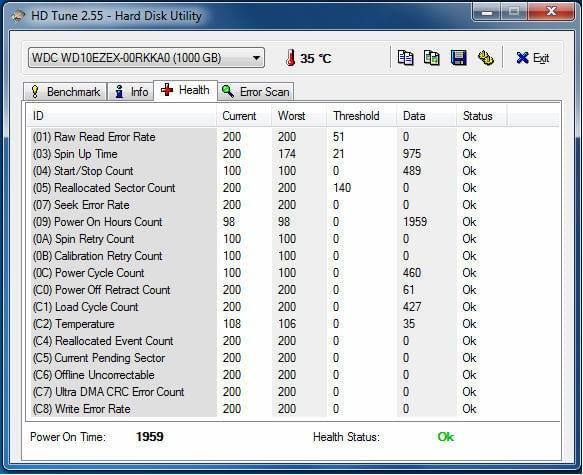Open the Info tab
Image resolution: width=583 pixels, height=475 pixels.
(x=131, y=92)
